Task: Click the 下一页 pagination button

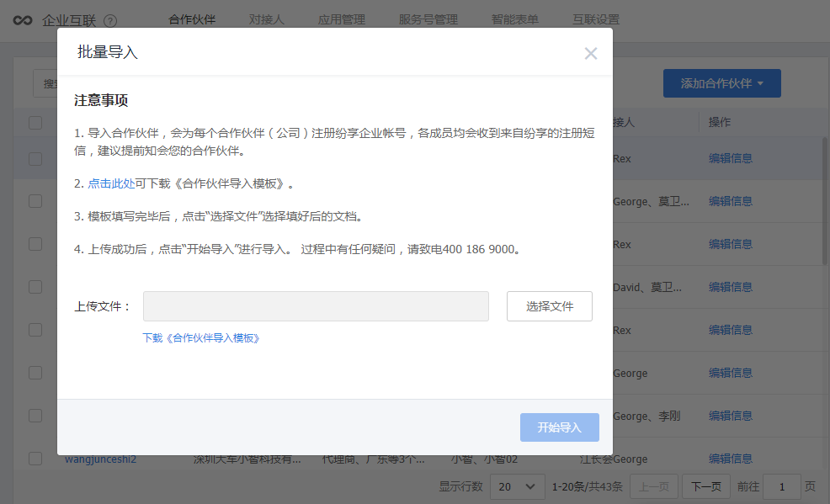Action: 706,486
